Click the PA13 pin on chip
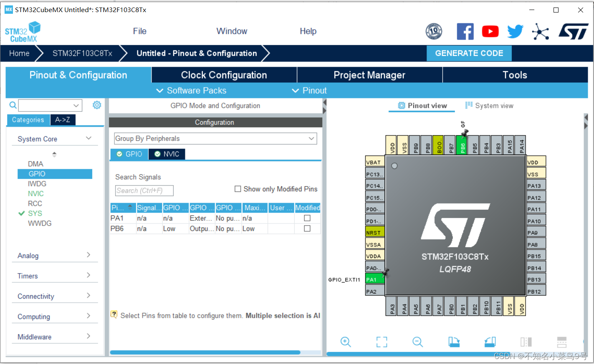The image size is (594, 364). [536, 186]
